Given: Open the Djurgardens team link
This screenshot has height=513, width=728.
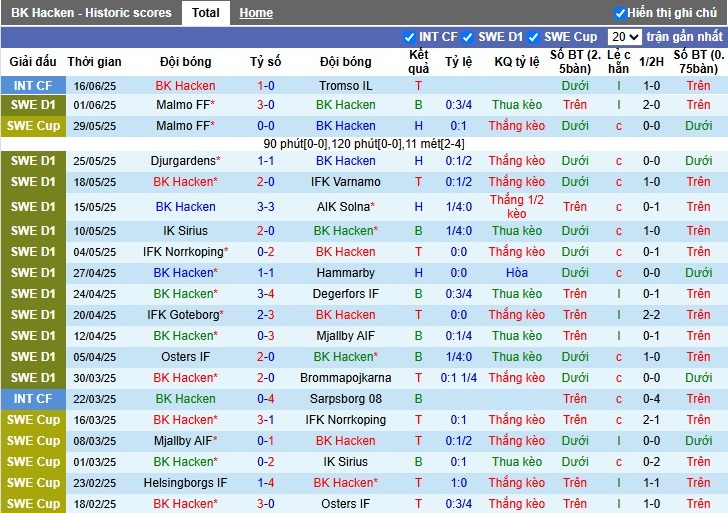Looking at the screenshot, I should [185, 161].
